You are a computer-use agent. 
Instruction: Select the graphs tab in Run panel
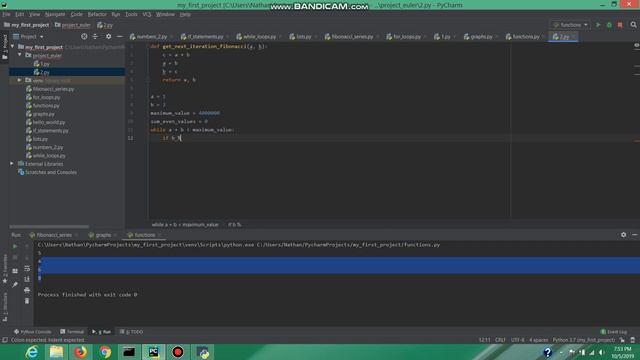[103, 235]
